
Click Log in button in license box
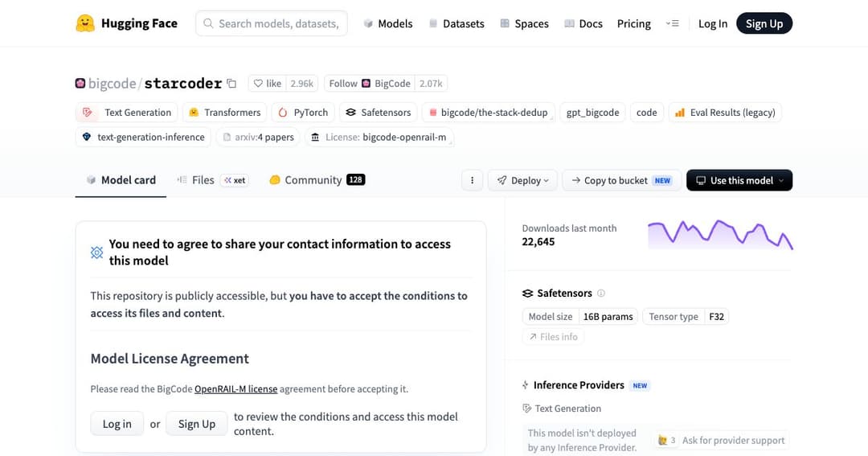117,424
